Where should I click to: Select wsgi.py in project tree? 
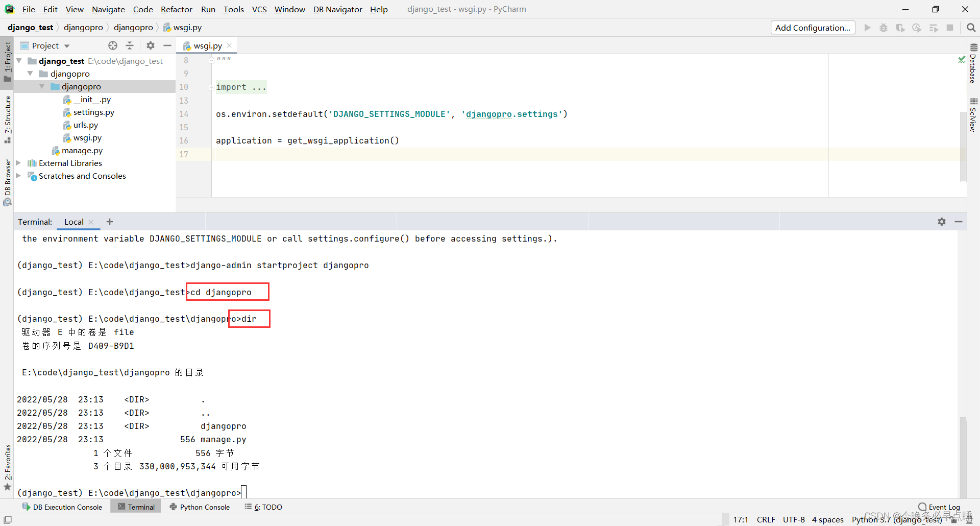click(x=87, y=137)
